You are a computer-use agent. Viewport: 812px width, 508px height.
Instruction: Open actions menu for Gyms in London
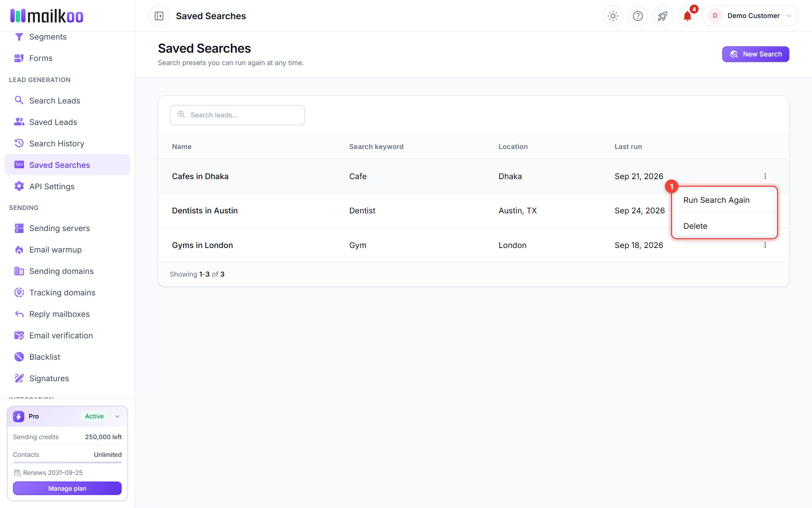pos(765,245)
